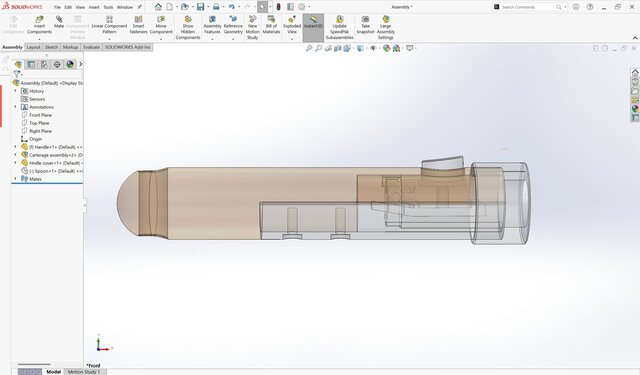Save the assembly with Save icon
This screenshot has height=375, width=640.
click(x=200, y=7)
